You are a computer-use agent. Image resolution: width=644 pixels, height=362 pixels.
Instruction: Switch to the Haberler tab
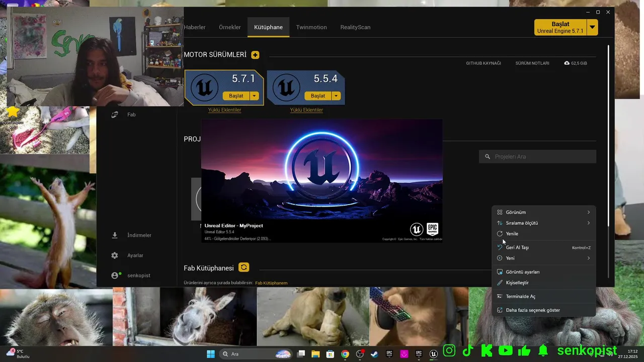(x=195, y=27)
